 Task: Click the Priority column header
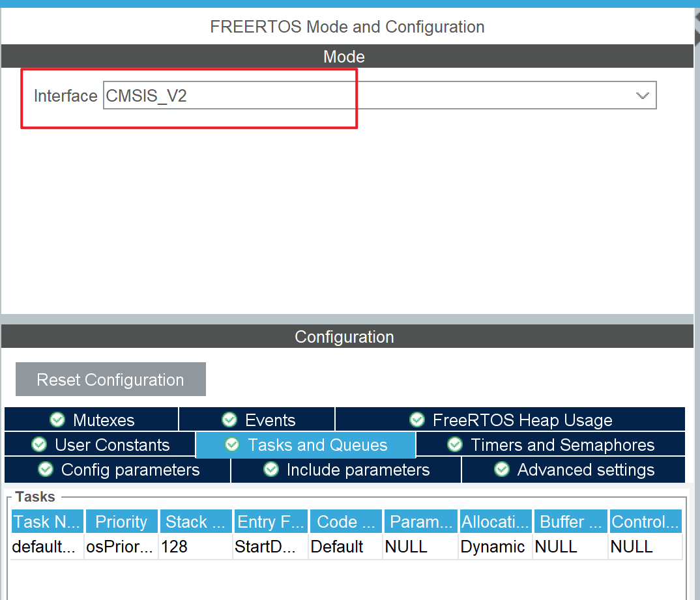click(121, 521)
